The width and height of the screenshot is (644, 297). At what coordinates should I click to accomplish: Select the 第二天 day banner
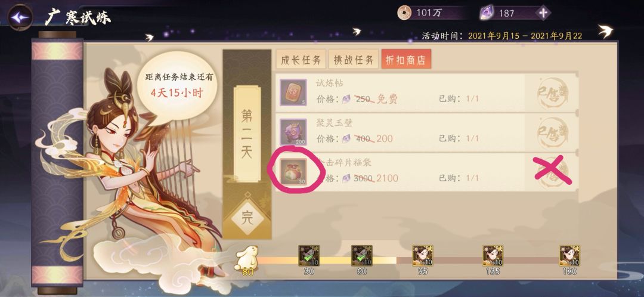point(247,134)
